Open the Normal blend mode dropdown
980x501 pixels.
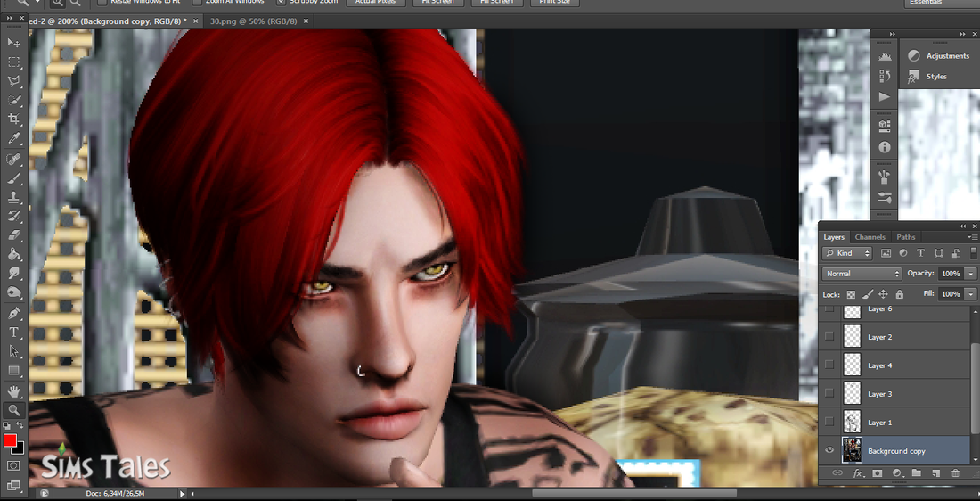862,274
